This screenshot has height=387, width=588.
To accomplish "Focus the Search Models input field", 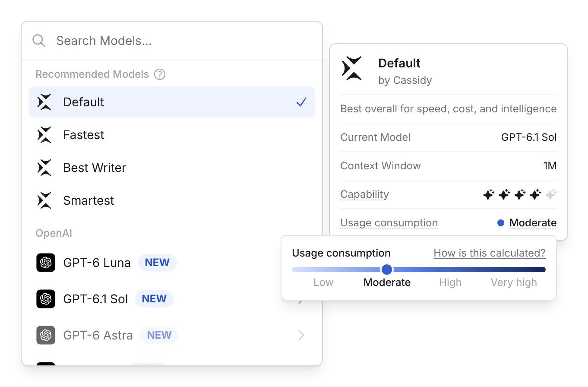I will 172,41.
